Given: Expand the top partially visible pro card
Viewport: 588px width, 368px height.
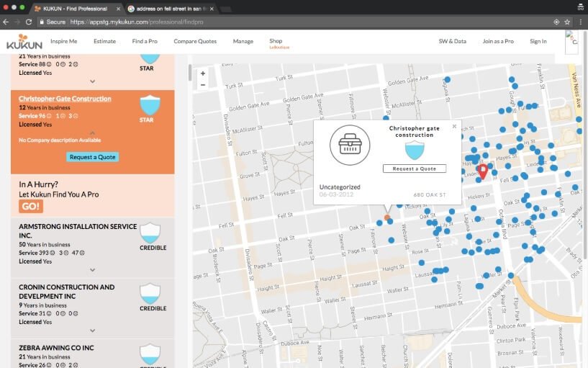Looking at the screenshot, I should pos(92,81).
